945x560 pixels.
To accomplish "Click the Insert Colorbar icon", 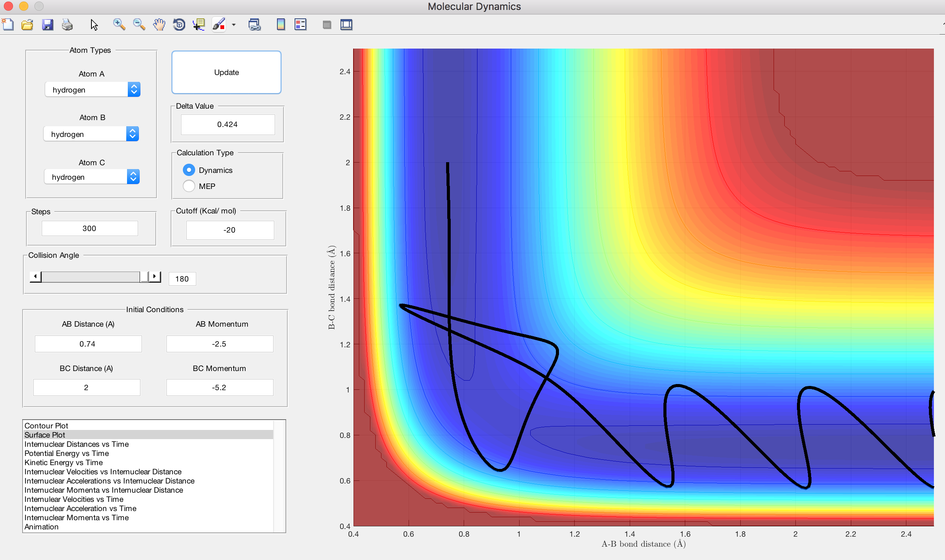I will 280,25.
